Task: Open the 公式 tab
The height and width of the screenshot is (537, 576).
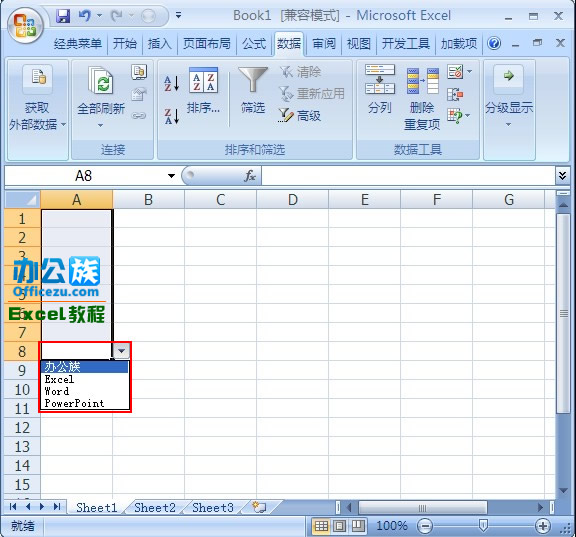Action: (254, 44)
